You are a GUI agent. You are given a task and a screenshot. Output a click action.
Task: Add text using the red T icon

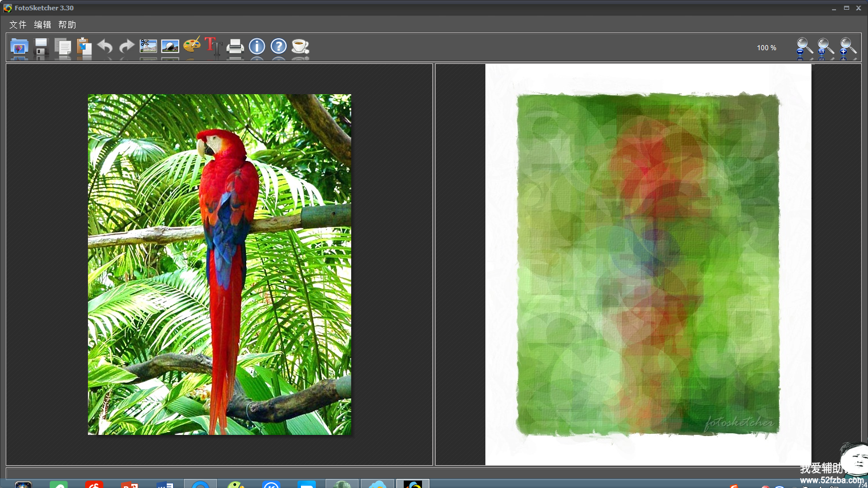213,46
